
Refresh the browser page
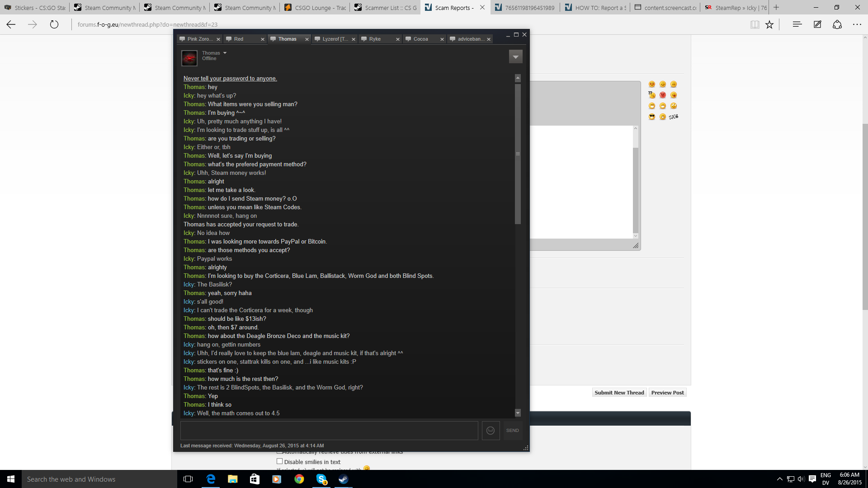[54, 25]
